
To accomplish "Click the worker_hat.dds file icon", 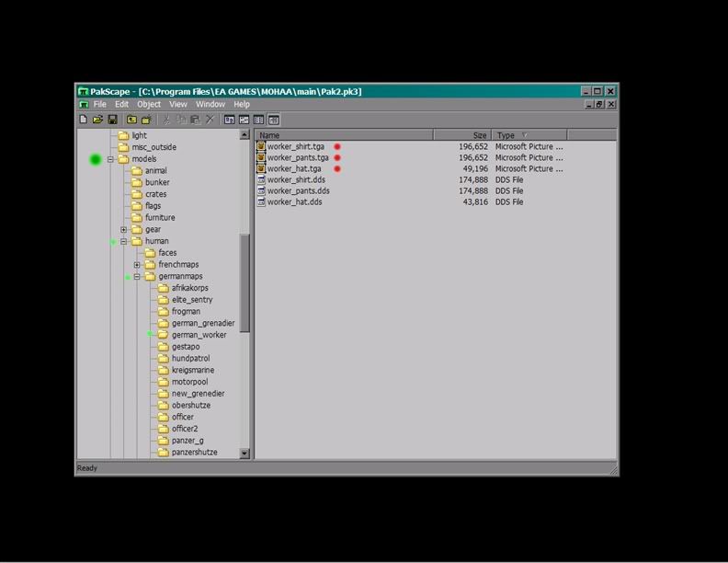I will [x=261, y=202].
